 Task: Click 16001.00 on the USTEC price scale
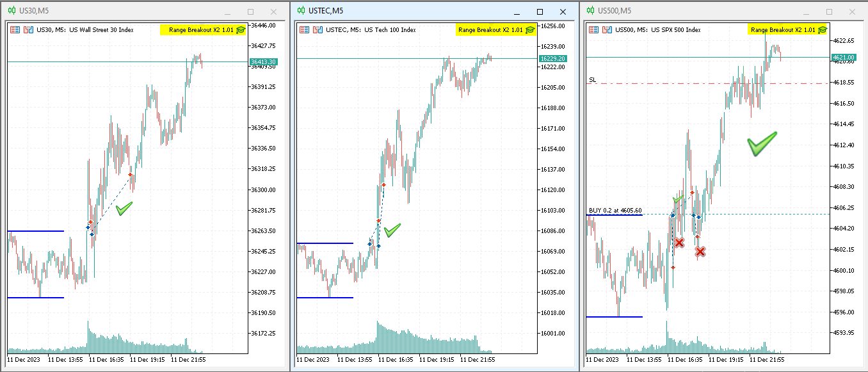552,333
